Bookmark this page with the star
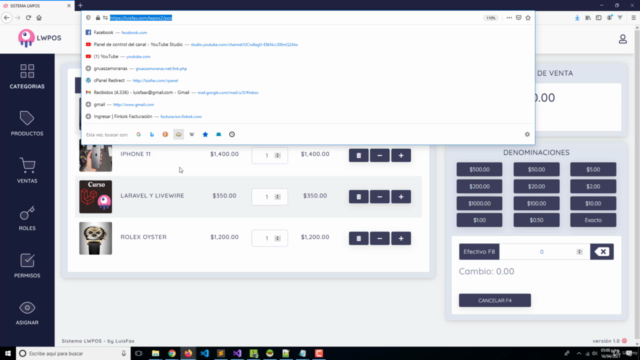This screenshot has width=640, height=360. pyautogui.click(x=528, y=18)
